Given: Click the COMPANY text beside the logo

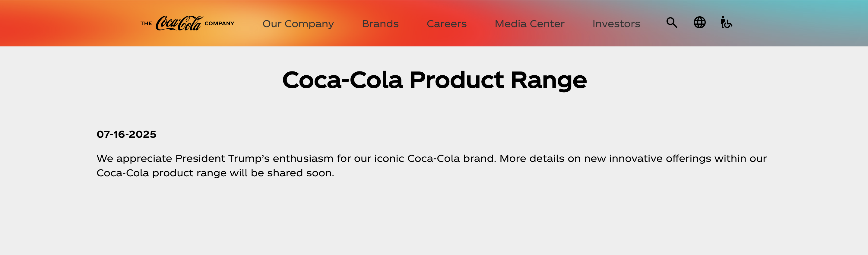Looking at the screenshot, I should (219, 24).
